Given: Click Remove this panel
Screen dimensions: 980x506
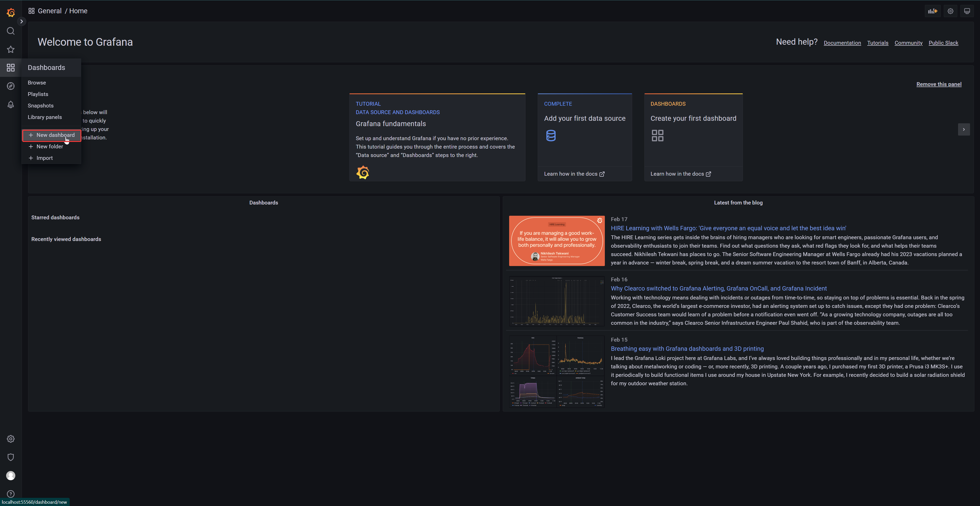Looking at the screenshot, I should click(x=939, y=84).
